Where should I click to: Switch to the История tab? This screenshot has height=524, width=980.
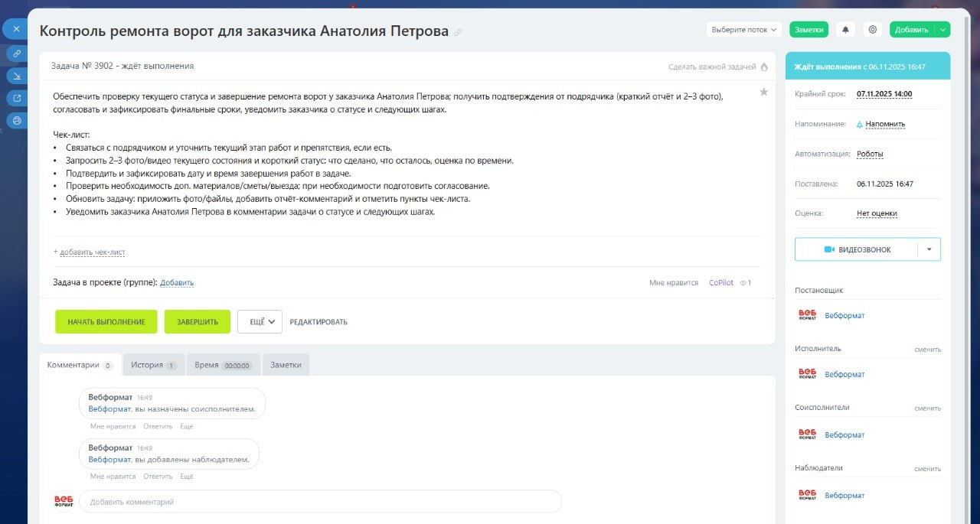pos(153,365)
